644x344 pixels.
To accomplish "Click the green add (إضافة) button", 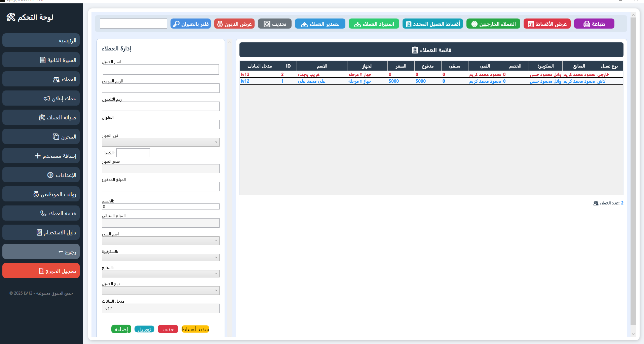I will click(x=121, y=329).
